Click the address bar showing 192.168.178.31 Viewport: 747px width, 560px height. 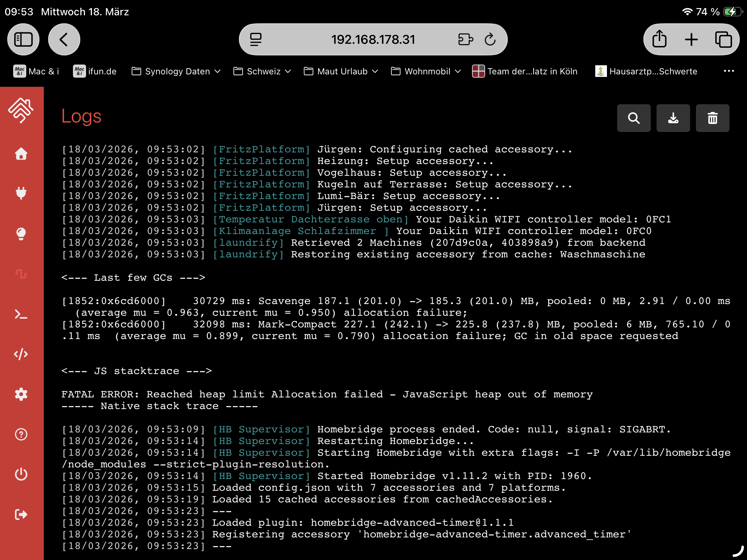click(373, 39)
